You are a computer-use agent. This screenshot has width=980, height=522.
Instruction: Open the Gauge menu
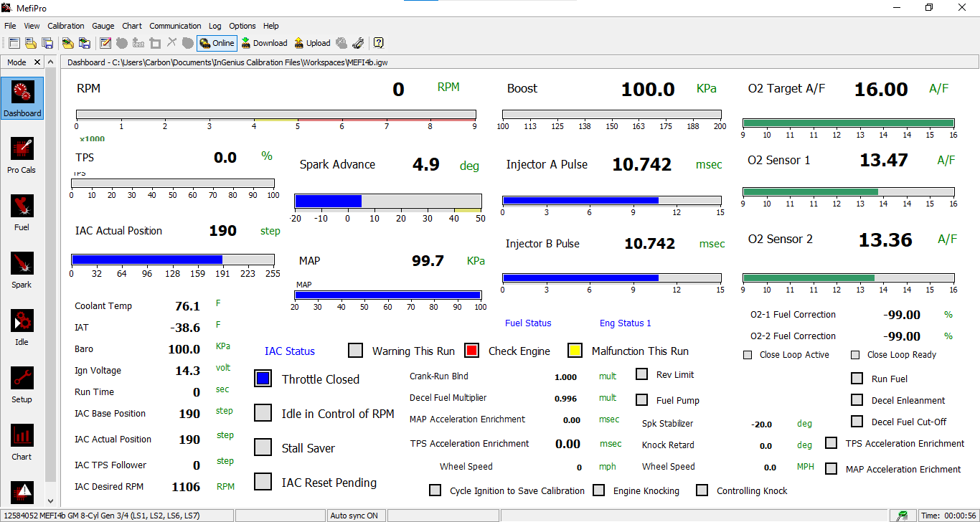coord(103,26)
